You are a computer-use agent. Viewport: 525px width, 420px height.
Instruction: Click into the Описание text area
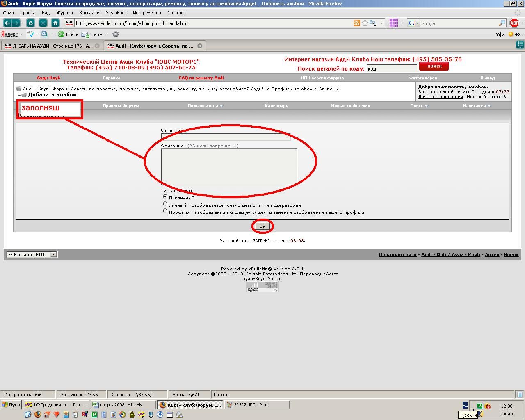[229, 166]
